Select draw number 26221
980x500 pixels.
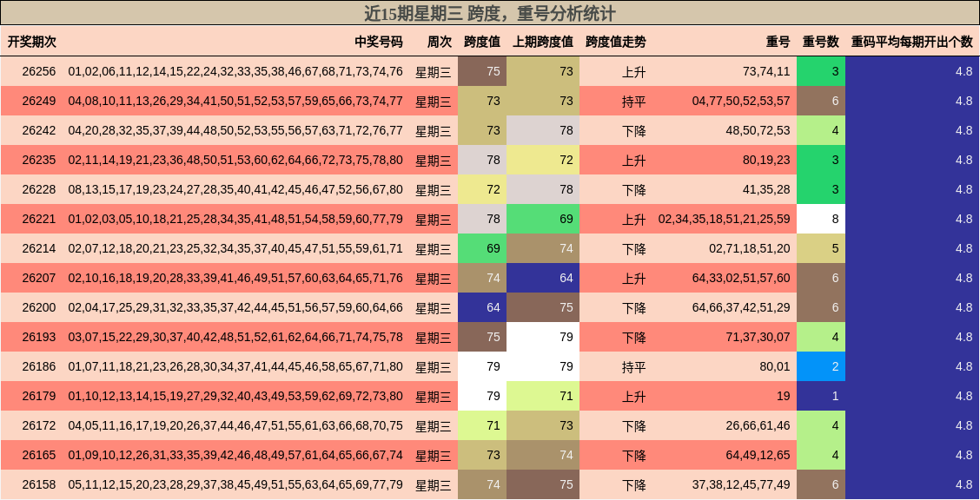(39, 219)
